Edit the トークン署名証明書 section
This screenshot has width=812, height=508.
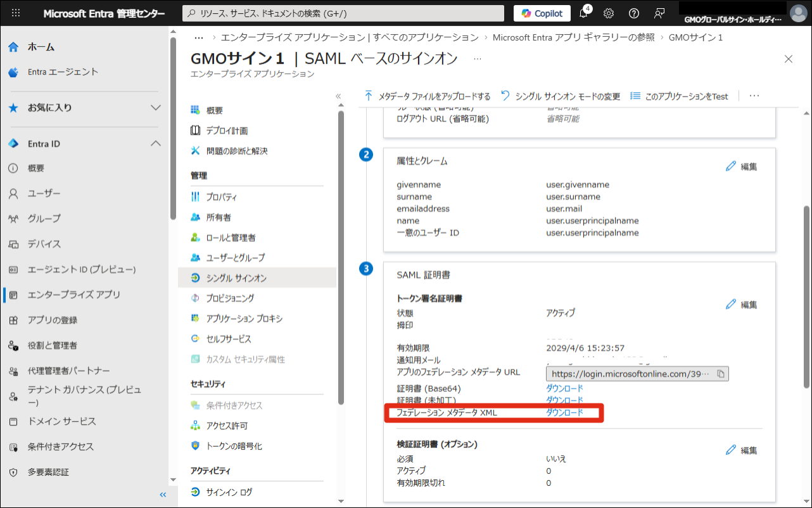742,305
